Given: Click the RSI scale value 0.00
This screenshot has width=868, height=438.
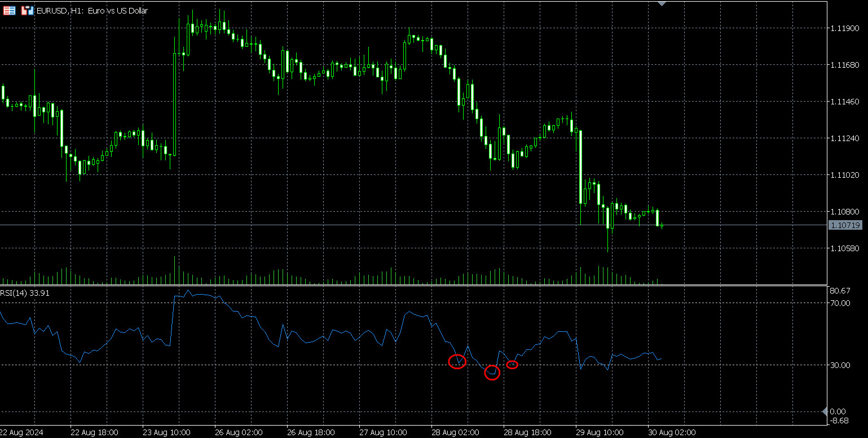Looking at the screenshot, I should tap(838, 411).
